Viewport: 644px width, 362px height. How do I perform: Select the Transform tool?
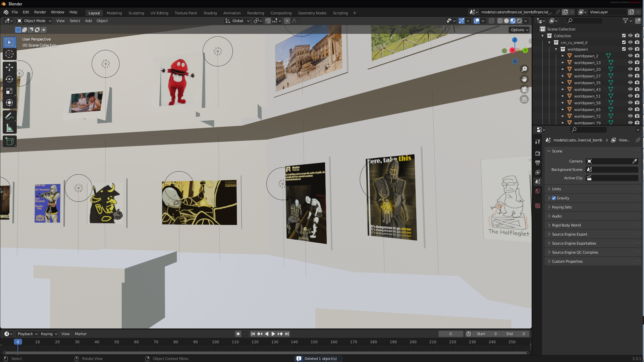(x=9, y=103)
